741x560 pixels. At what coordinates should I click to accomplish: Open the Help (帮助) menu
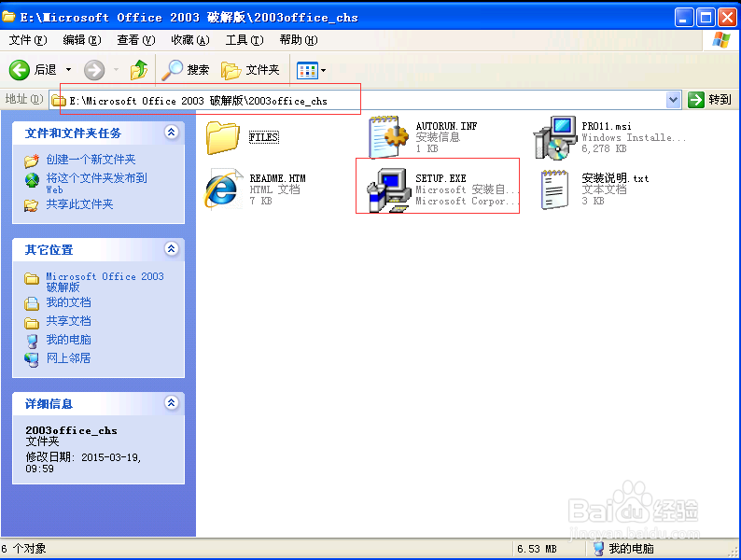299,40
